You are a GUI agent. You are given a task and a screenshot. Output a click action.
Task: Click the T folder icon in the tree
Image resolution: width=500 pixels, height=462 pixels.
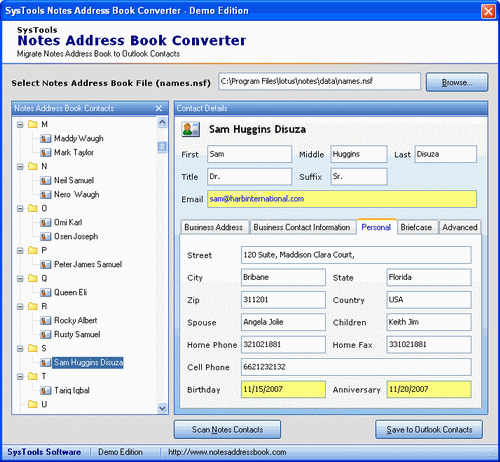point(33,376)
